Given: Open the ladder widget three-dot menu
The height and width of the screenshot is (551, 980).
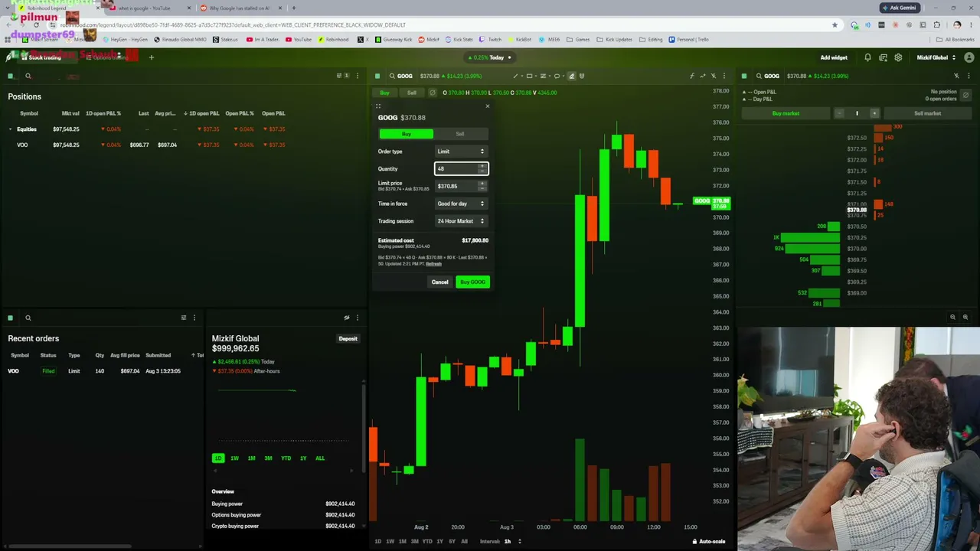Looking at the screenshot, I should [969, 76].
